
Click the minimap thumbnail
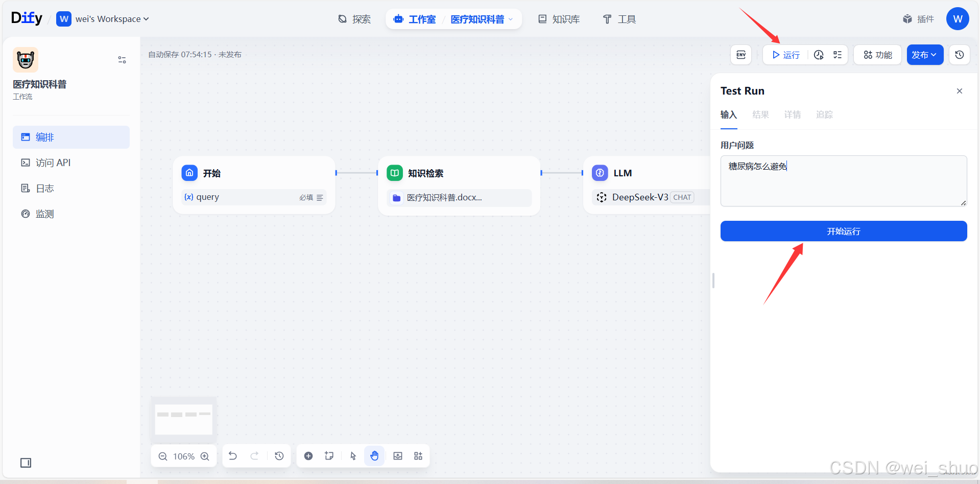coord(183,419)
